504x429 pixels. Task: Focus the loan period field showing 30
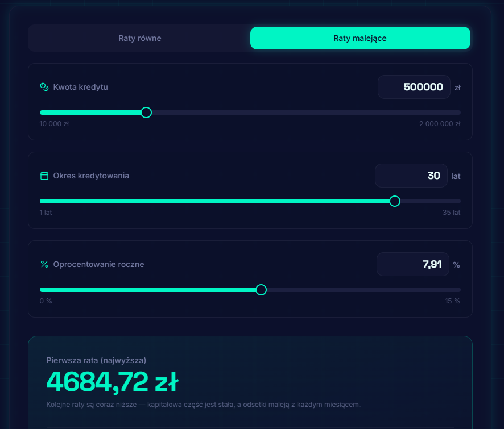click(x=411, y=176)
